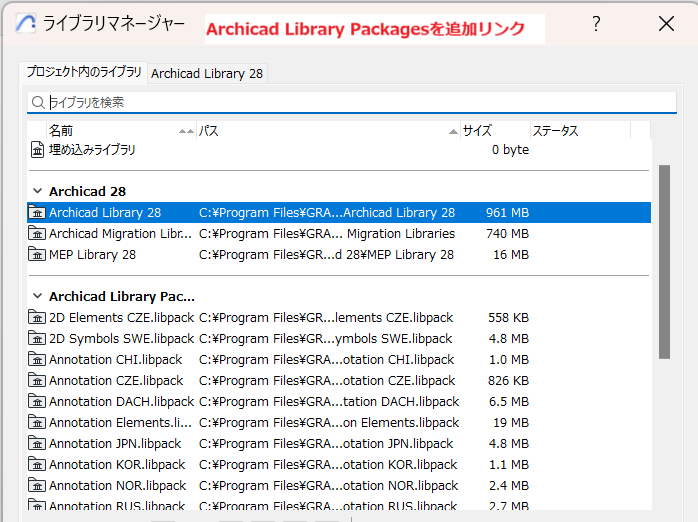Click the icon beside Annotation Elements.li...
This screenshot has height=522, width=698.
click(x=37, y=422)
